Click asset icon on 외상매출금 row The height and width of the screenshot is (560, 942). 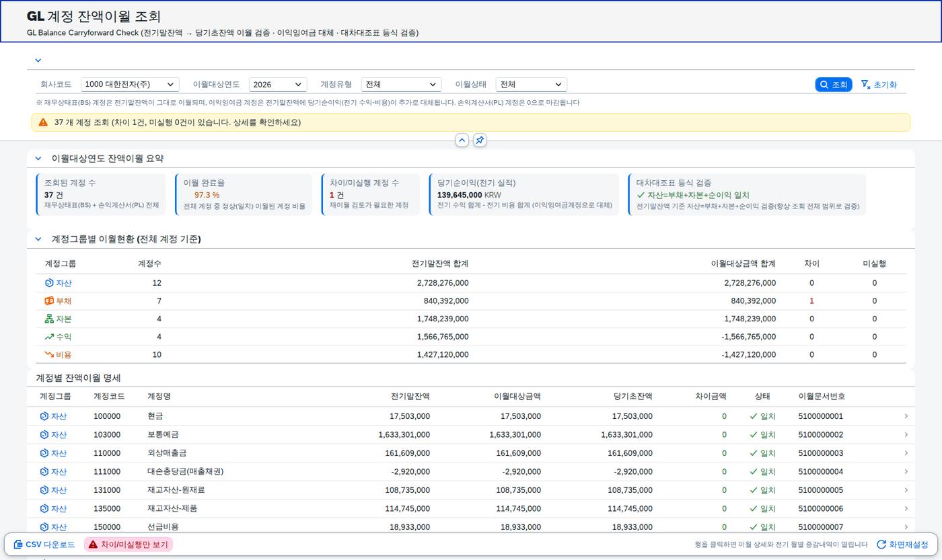(x=44, y=453)
